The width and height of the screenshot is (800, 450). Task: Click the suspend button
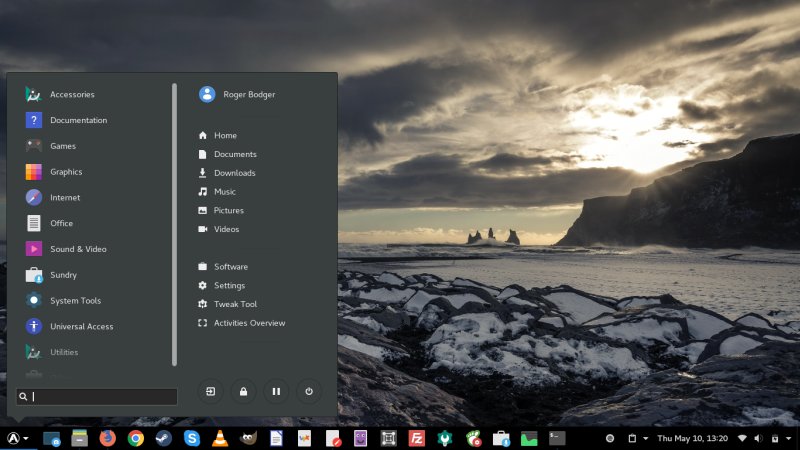276,391
